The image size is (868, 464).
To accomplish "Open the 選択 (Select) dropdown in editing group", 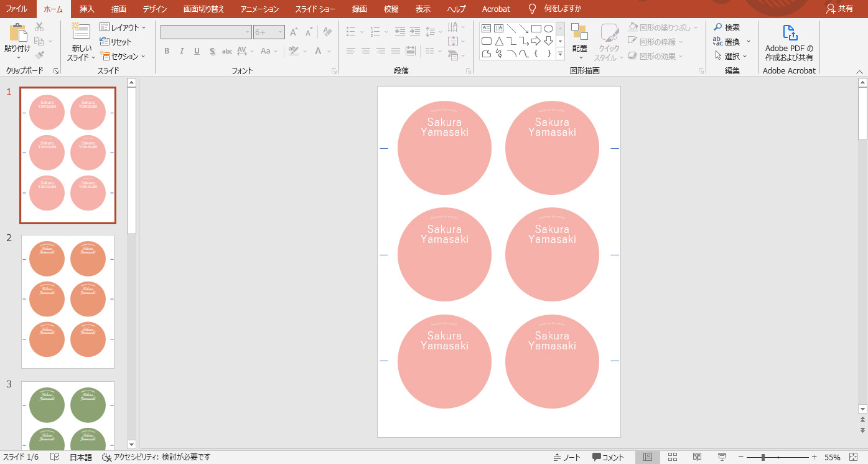I will (730, 56).
